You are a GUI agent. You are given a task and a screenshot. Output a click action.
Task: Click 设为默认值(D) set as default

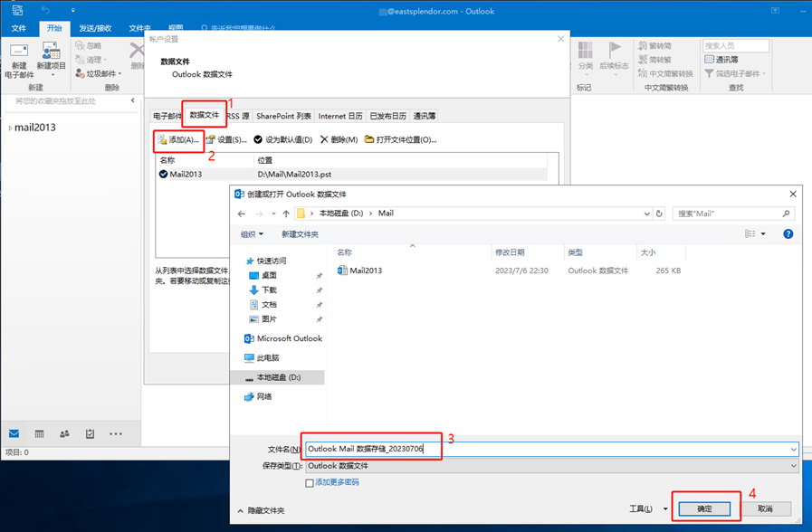pyautogui.click(x=283, y=140)
